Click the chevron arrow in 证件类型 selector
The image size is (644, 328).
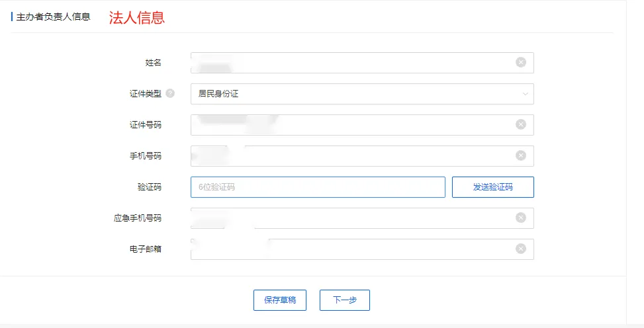pyautogui.click(x=526, y=94)
